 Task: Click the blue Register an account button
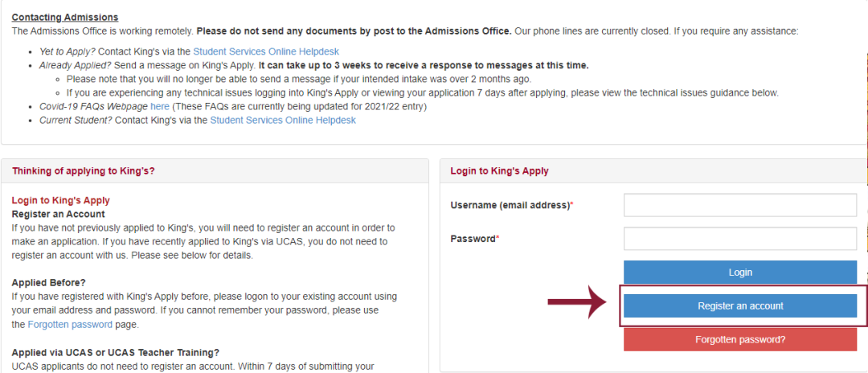[739, 305]
